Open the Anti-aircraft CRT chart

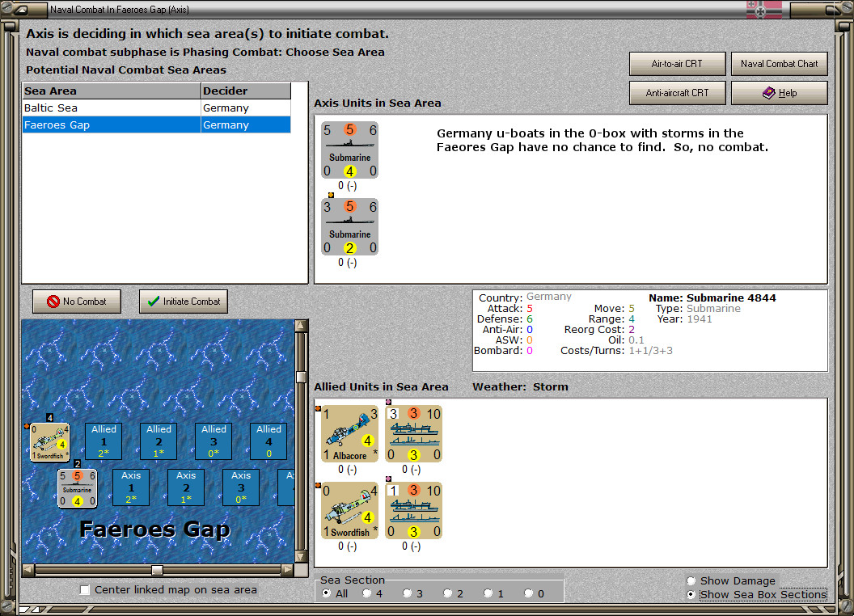click(x=677, y=93)
